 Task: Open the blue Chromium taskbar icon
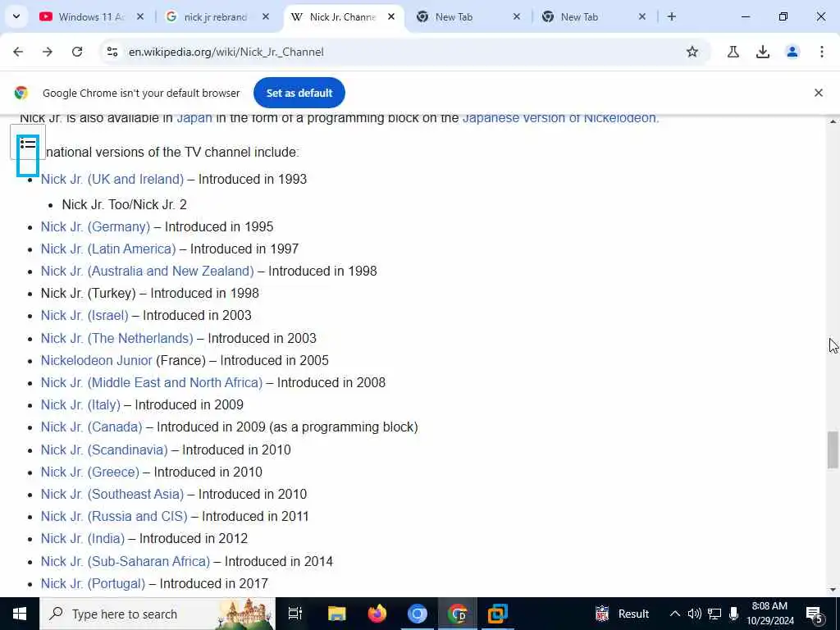tap(418, 614)
